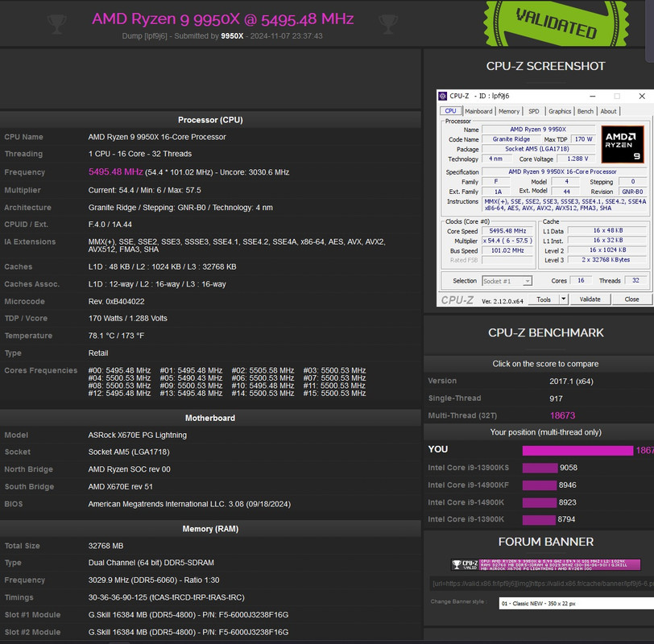
Task: Click the memory frequency 3029.9 MHz value
Action: tap(154, 580)
